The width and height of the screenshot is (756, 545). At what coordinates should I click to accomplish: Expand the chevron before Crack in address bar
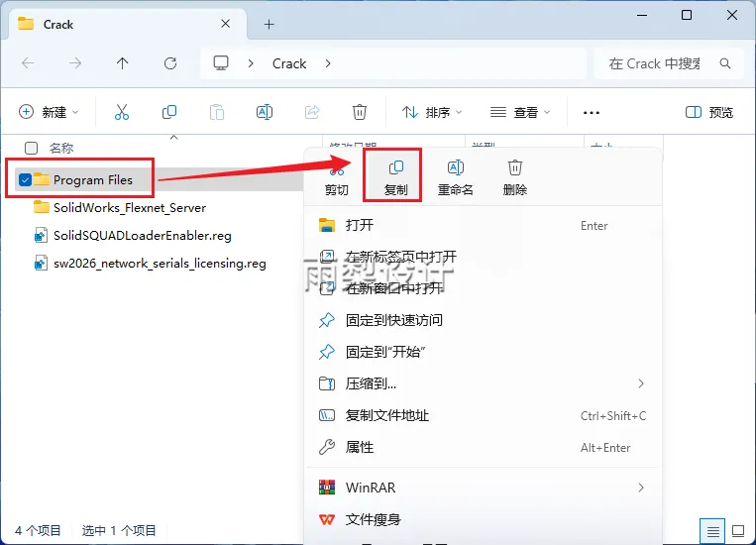click(x=251, y=63)
